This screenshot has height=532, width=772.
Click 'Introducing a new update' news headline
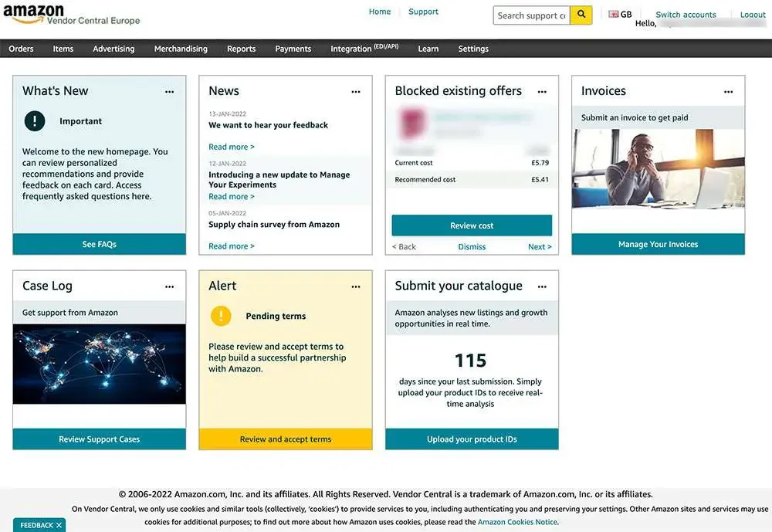279,180
